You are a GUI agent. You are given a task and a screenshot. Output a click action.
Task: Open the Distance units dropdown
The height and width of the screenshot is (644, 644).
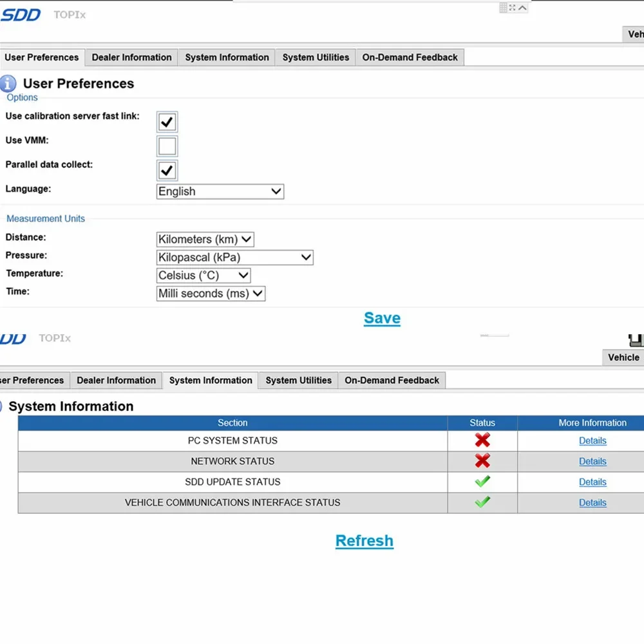[x=205, y=239]
